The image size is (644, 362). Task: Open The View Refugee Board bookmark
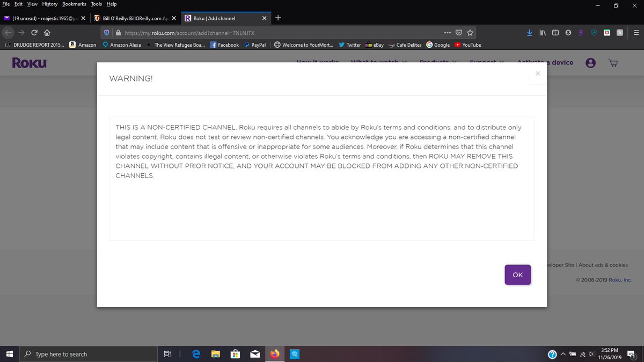(175, 45)
